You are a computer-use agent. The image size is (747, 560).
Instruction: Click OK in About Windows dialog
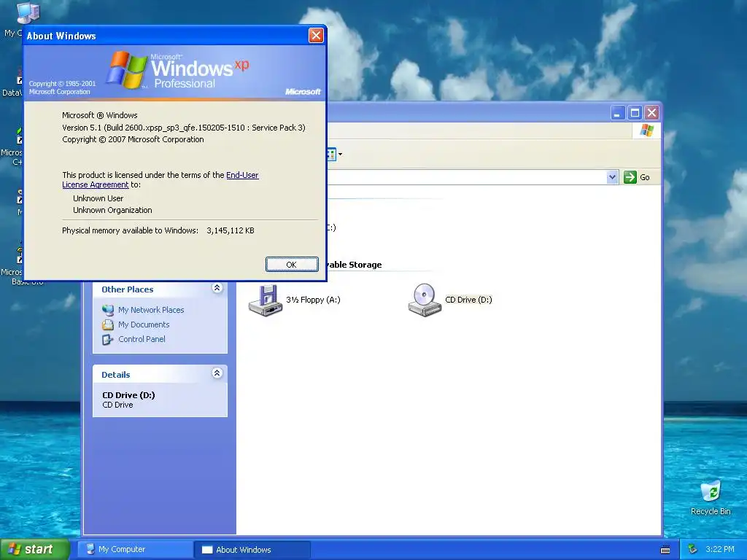tap(292, 264)
